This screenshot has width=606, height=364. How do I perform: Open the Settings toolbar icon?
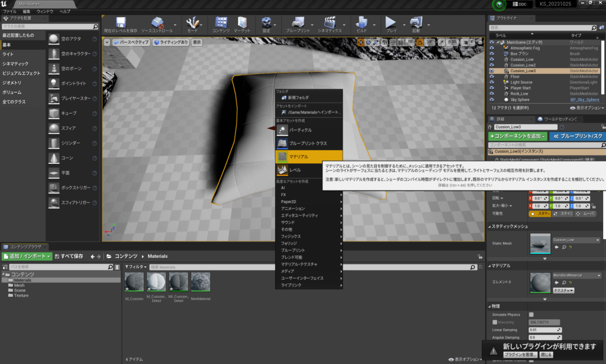pyautogui.click(x=266, y=24)
